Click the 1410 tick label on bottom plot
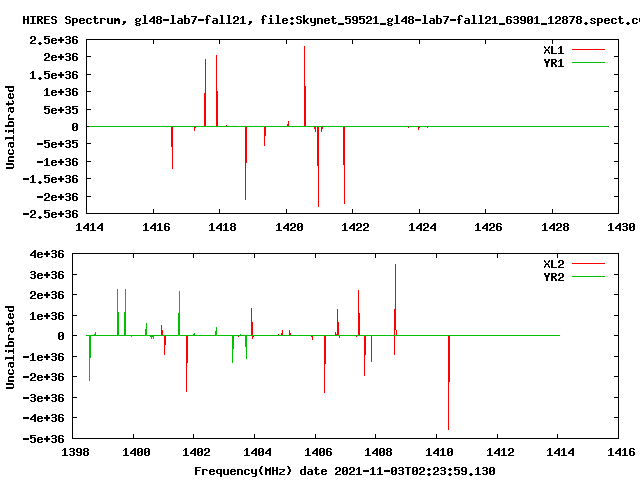The image size is (640, 480). click(x=439, y=452)
